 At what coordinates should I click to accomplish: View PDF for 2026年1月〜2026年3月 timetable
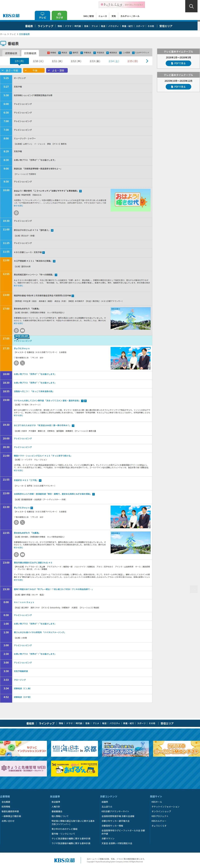tap(178, 63)
